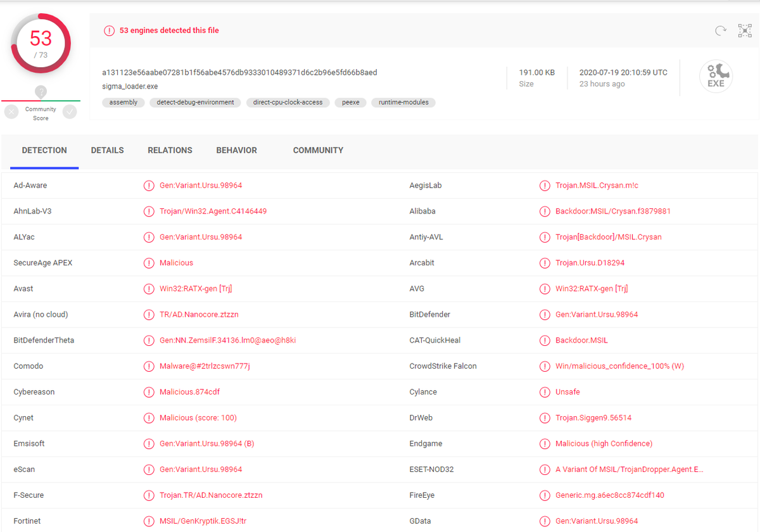Click the alert icon in AhnLab-V3 row

tap(149, 212)
